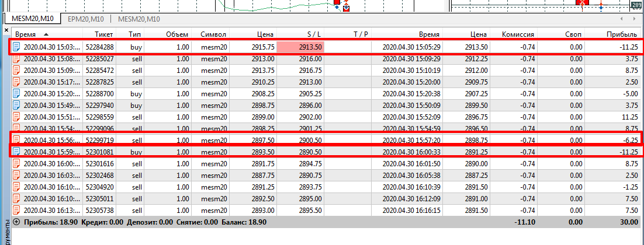
Task: Select open price 2898.75
Action: coord(262,106)
